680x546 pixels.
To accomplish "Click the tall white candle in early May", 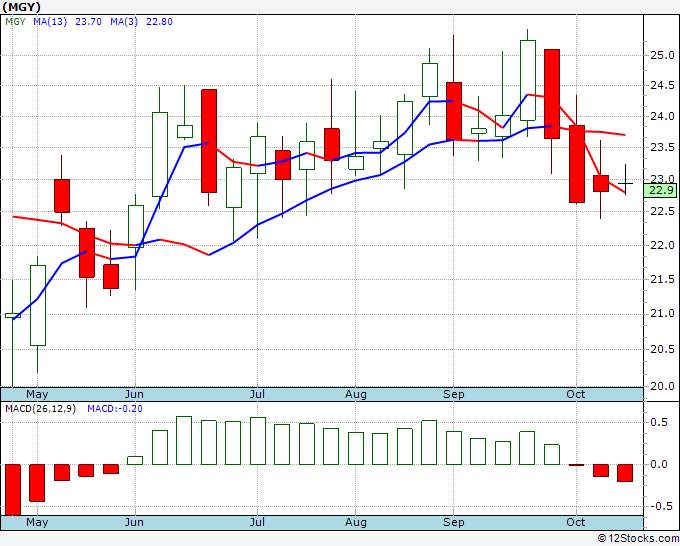I will coord(38,305).
